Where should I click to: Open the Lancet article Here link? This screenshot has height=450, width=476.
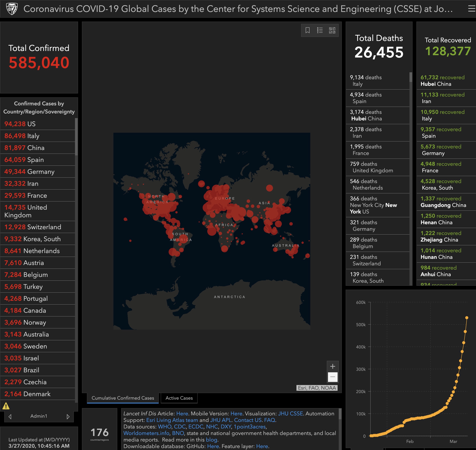pyautogui.click(x=182, y=413)
